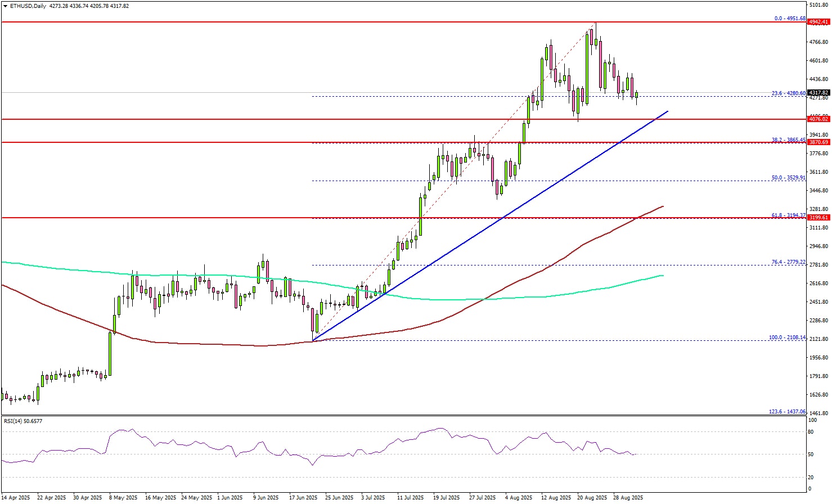Select the red 4076.02 price tag

pos(818,119)
